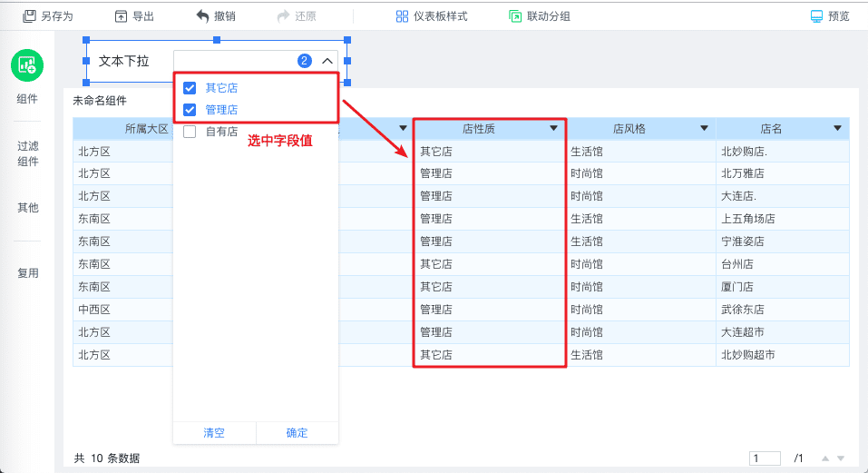Click the Redo (还原) toolbar item

(x=297, y=16)
